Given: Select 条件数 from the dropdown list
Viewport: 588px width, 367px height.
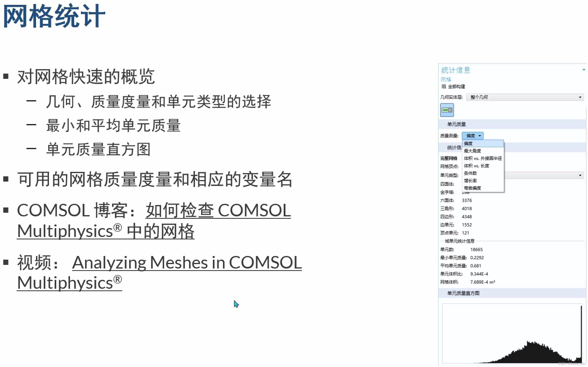Looking at the screenshot, I should [x=470, y=173].
